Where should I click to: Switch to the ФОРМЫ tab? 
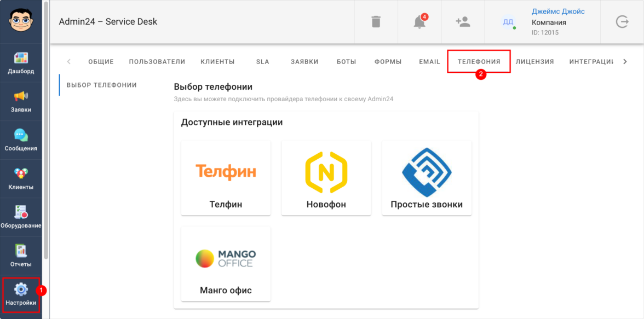(x=388, y=62)
